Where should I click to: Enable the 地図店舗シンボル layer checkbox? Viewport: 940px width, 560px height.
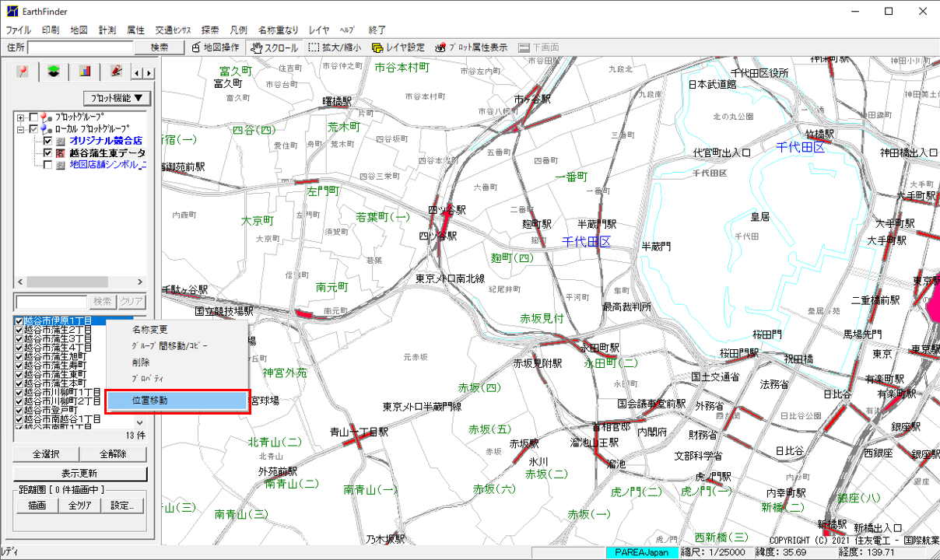pos(48,165)
